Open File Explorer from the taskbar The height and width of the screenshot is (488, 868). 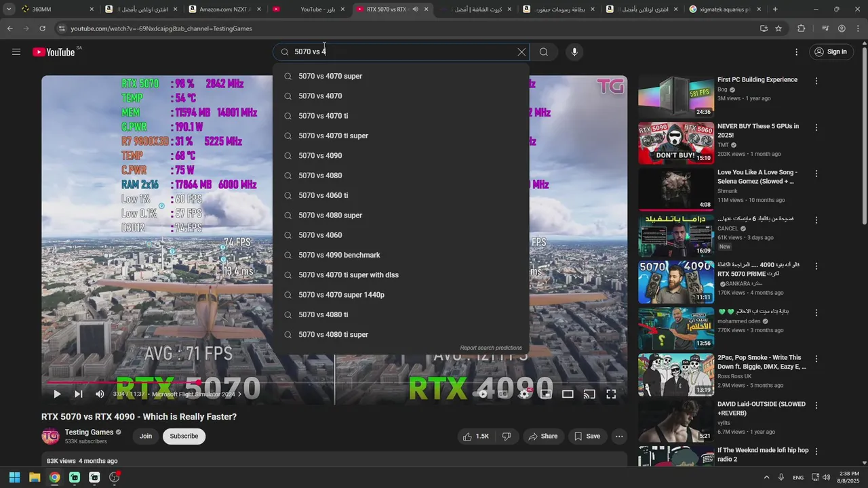point(35,477)
